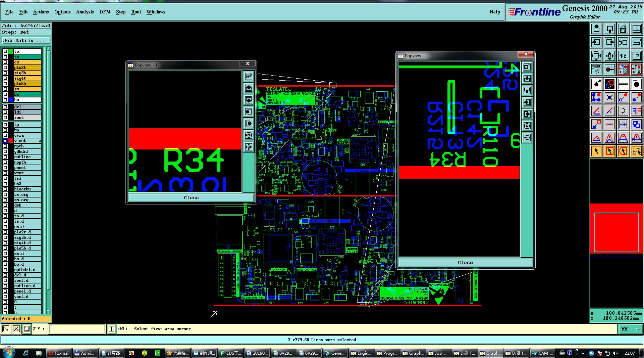The width and height of the screenshot is (644, 358).
Task: Open the File menu
Action: (x=9, y=12)
